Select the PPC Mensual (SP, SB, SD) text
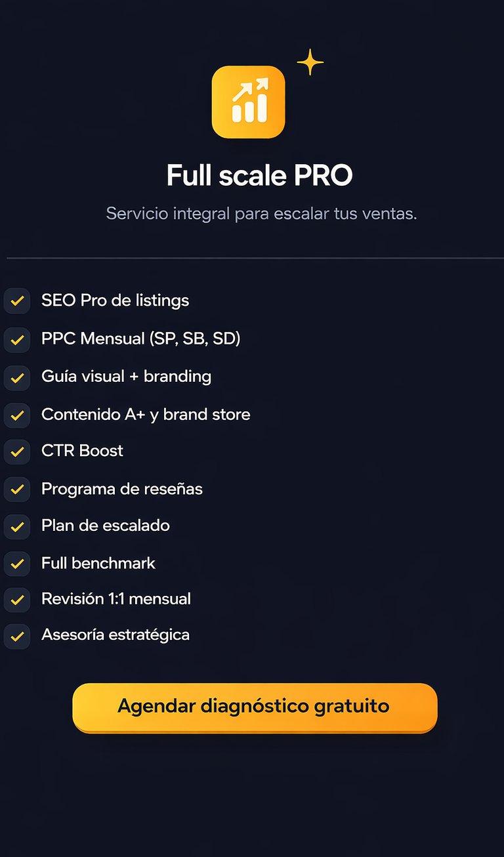 point(140,339)
